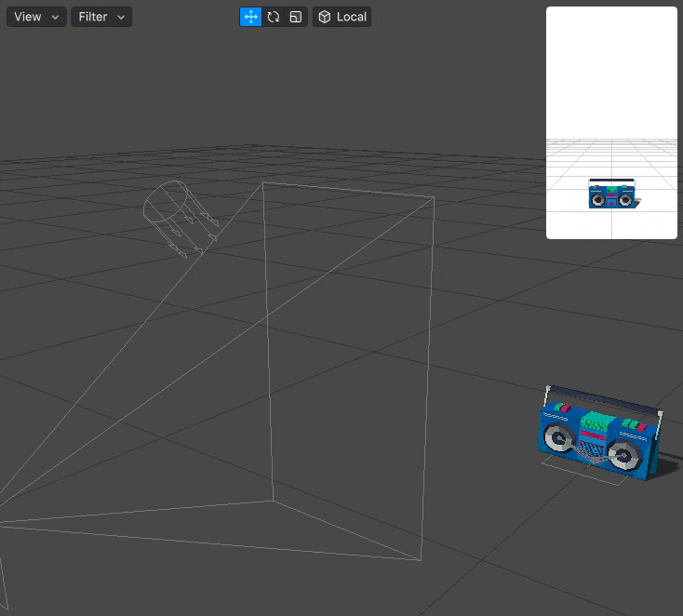This screenshot has height=616, width=683.
Task: Select the Rotate gizmo tool
Action: pyautogui.click(x=274, y=17)
